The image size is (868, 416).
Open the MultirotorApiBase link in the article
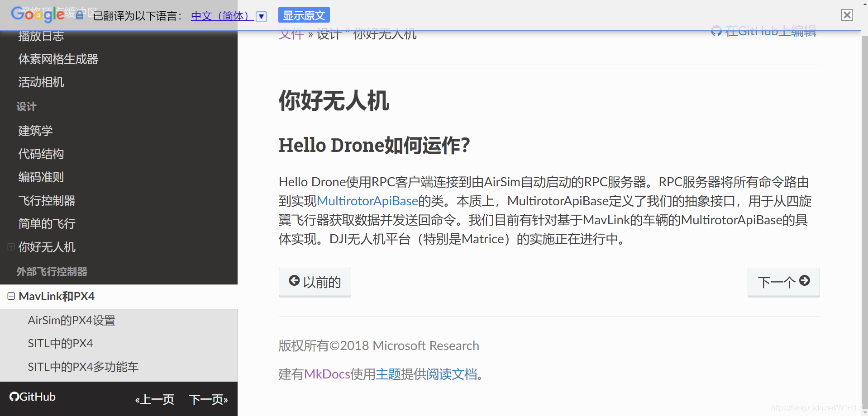367,201
